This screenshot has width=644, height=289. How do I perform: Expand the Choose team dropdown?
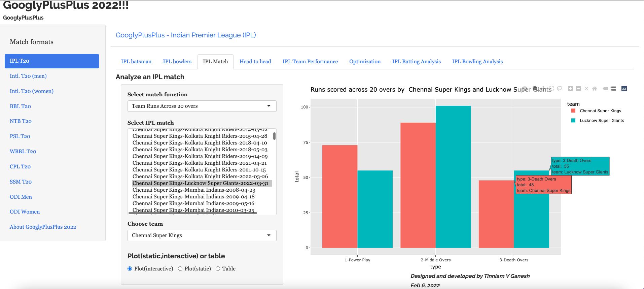[202, 235]
